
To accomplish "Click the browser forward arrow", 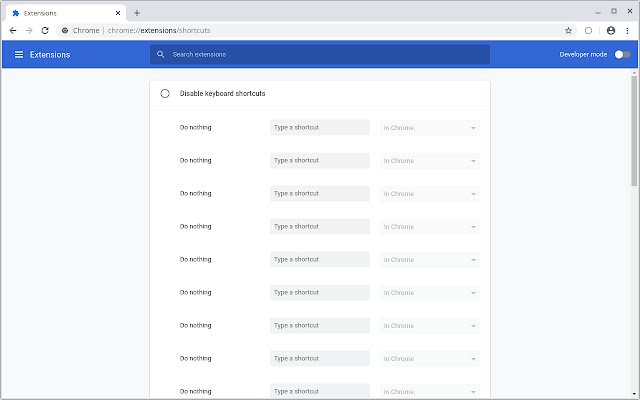I will pos(29,31).
